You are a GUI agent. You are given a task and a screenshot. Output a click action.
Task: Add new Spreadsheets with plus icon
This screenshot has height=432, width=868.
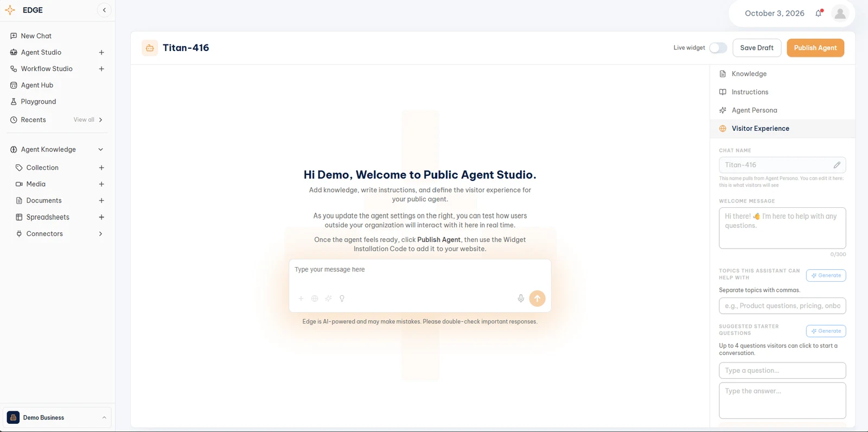[101, 217]
